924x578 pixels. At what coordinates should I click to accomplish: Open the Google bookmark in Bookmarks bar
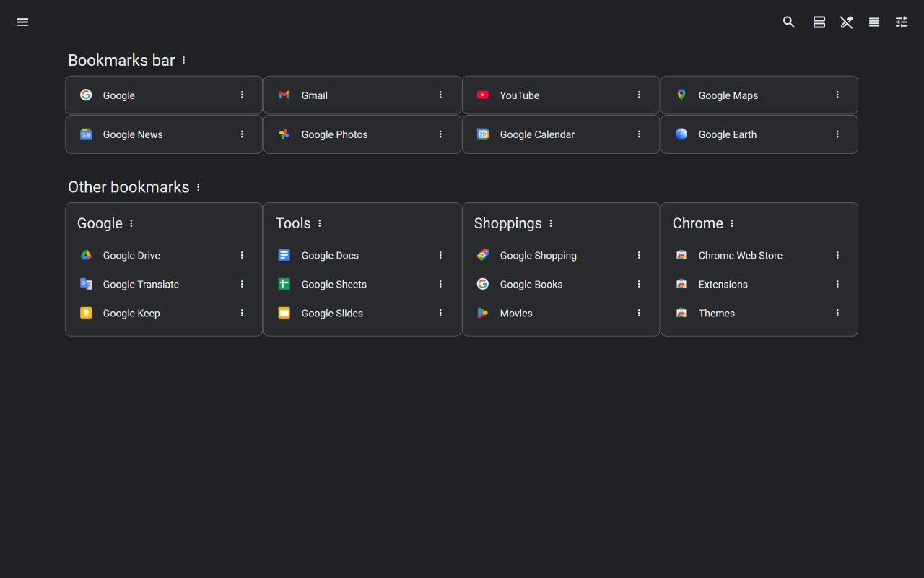[164, 95]
